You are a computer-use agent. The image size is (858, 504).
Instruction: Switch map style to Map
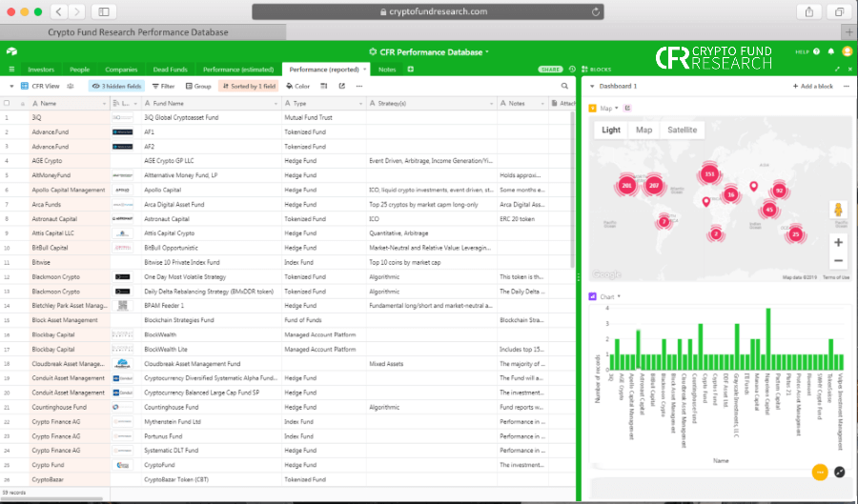click(643, 130)
